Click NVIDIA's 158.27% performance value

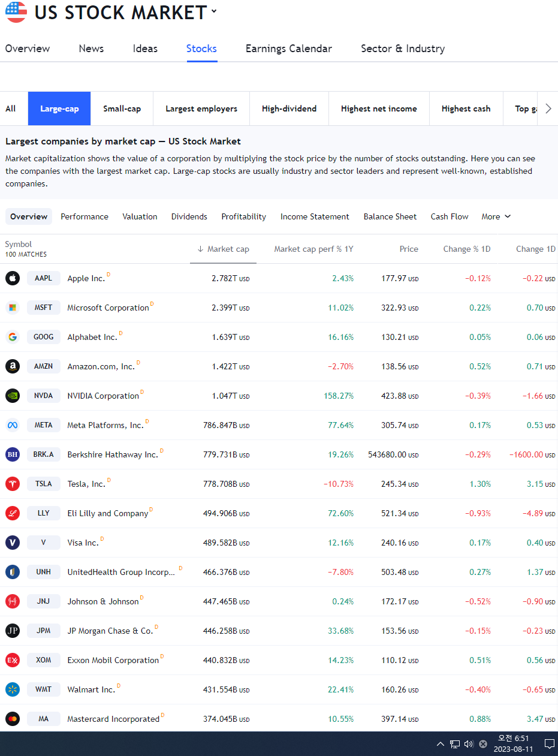pyautogui.click(x=337, y=396)
